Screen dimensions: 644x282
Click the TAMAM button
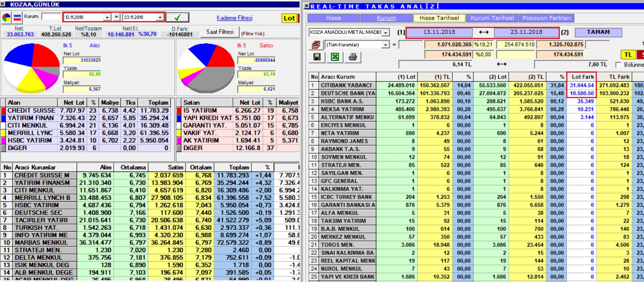tap(598, 32)
